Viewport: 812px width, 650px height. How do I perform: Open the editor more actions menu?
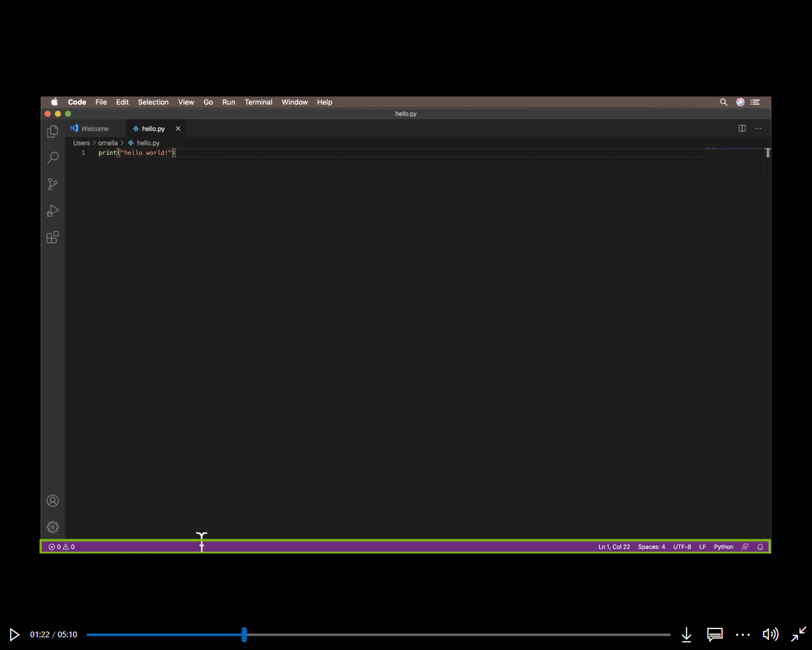(x=758, y=128)
